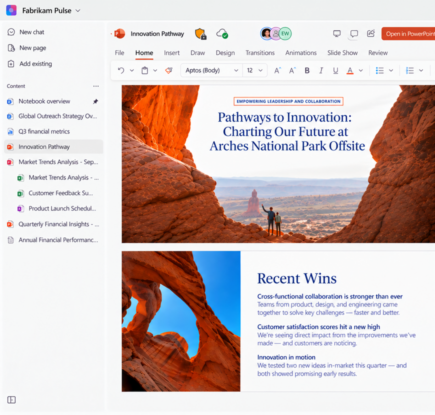Open Customer Feedback Su... spreadsheet
Image resolution: width=435 pixels, height=415 pixels.
[58, 193]
